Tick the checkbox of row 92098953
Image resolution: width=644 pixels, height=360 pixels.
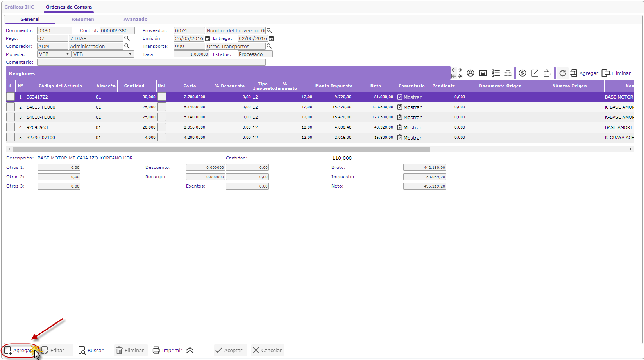pyautogui.click(x=11, y=127)
